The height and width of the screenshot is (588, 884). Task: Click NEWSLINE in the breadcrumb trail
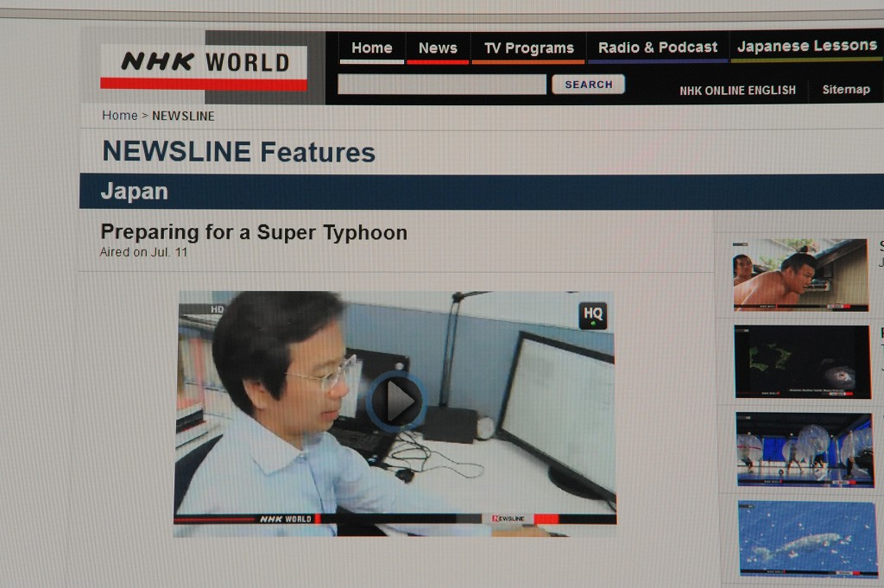183,116
